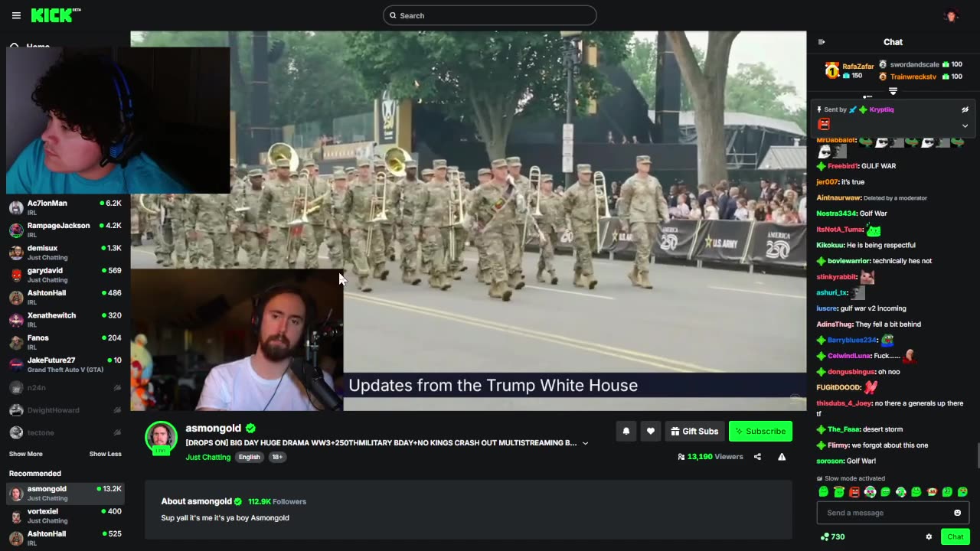Click the main stream video player
This screenshot has width=980, height=551.
point(469,220)
